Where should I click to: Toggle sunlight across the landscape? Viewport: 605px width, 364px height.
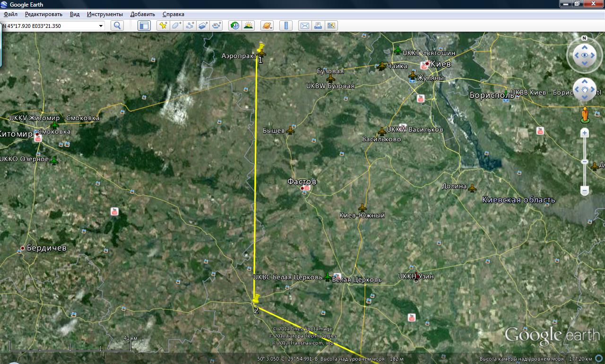click(x=248, y=26)
